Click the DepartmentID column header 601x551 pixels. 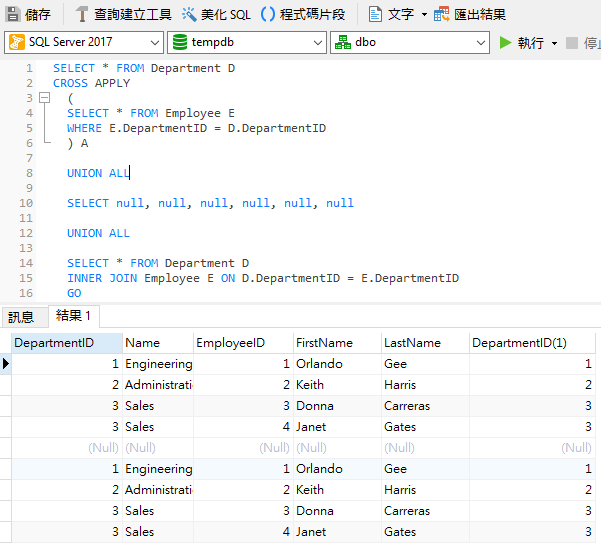[x=54, y=343]
